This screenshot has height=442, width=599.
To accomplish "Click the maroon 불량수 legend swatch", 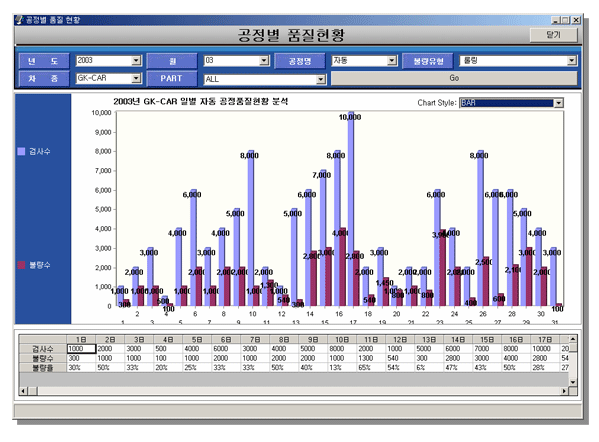I will coord(21,265).
